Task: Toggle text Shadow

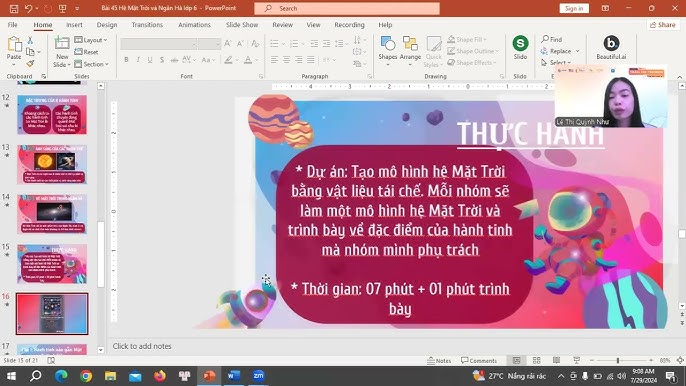Action: point(161,60)
